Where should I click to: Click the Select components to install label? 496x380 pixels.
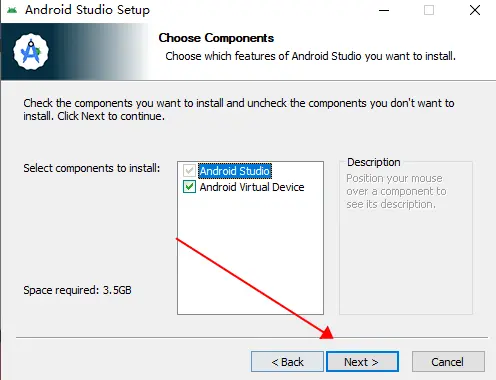point(92,168)
